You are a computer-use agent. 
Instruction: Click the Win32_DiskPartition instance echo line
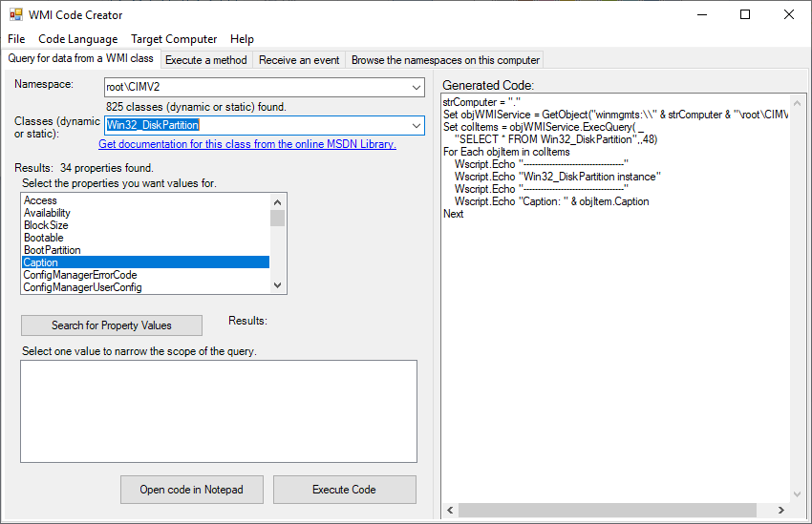[x=558, y=177]
